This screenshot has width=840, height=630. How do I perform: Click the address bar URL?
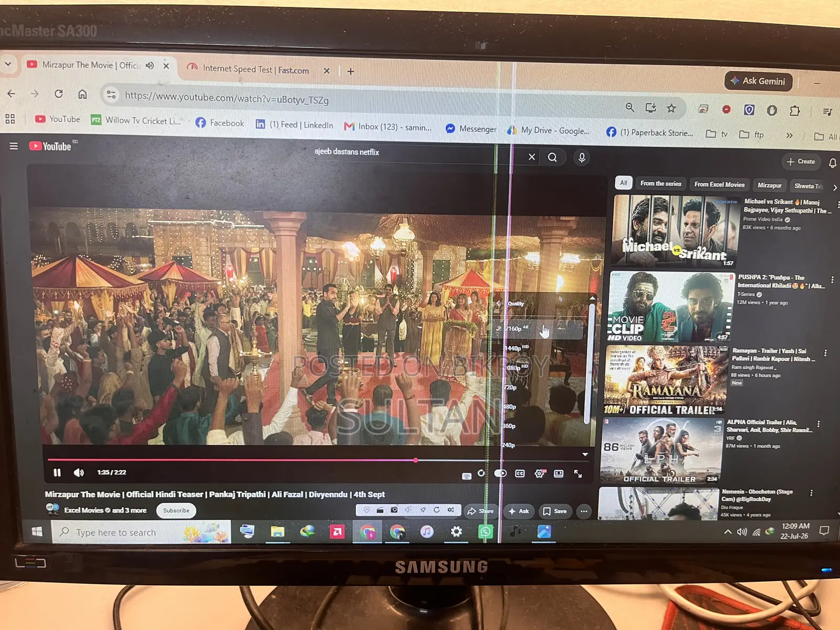[227, 98]
